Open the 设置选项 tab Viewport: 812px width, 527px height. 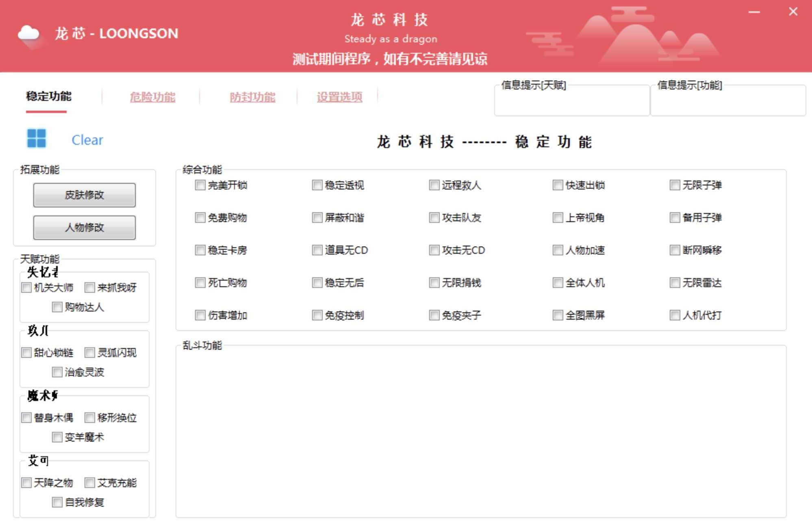339,97
